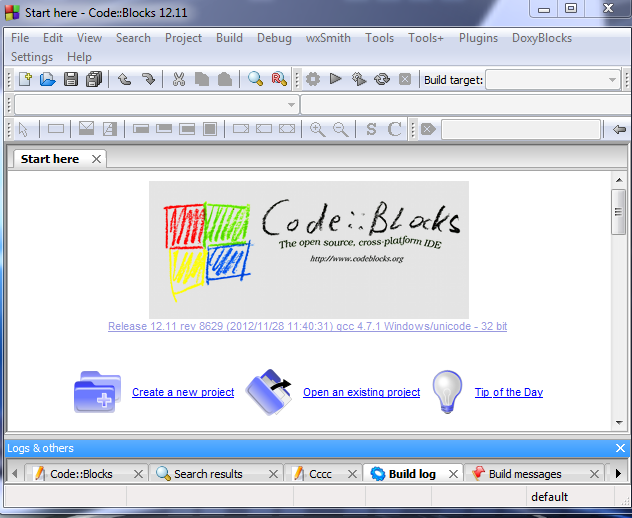Open the Edit menu
632x518 pixels.
tap(53, 38)
